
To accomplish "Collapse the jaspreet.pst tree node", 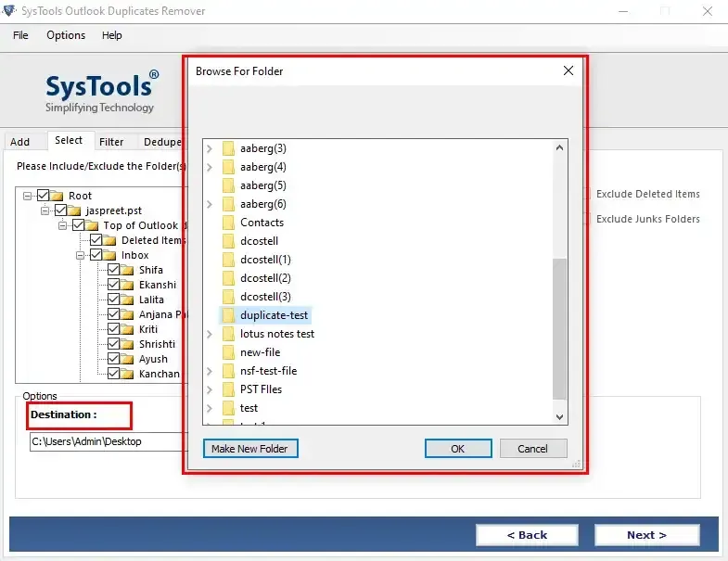I will click(x=45, y=210).
